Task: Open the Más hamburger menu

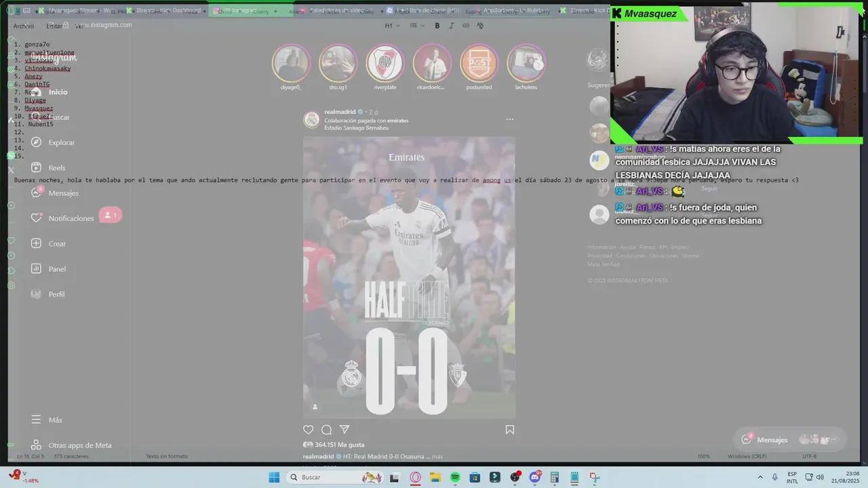Action: (36, 420)
